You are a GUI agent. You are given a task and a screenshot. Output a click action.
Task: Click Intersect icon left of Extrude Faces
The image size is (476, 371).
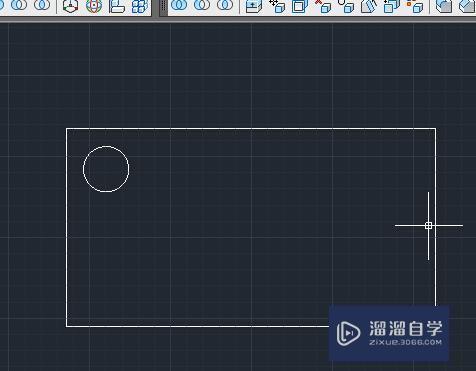(x=225, y=5)
